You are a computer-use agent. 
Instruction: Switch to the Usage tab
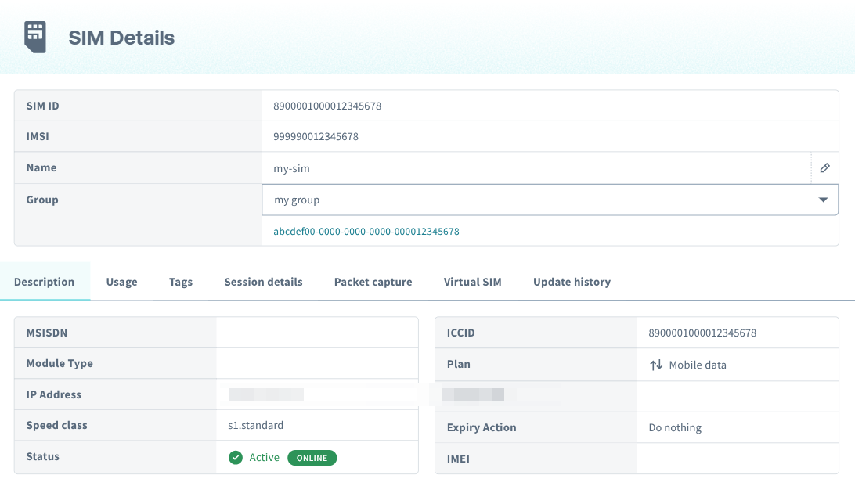click(x=121, y=282)
